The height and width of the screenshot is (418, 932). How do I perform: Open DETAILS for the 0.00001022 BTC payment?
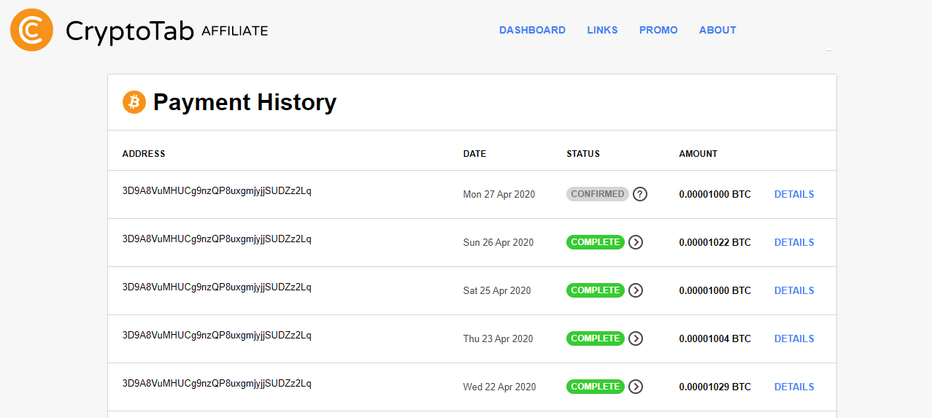click(x=794, y=242)
